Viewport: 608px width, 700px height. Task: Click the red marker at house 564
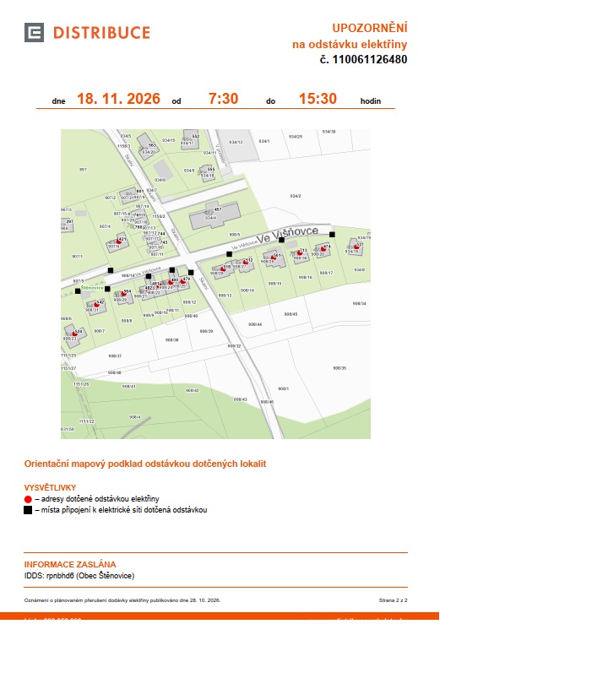point(123,294)
